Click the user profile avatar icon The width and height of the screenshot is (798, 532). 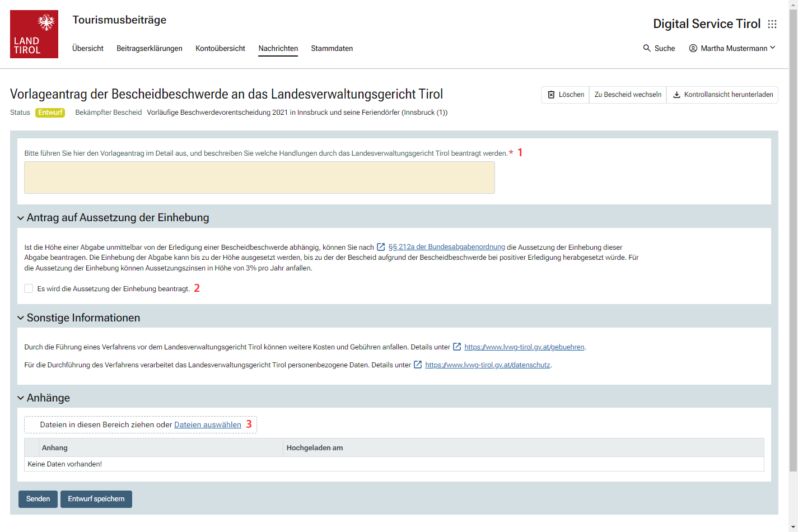coord(693,48)
